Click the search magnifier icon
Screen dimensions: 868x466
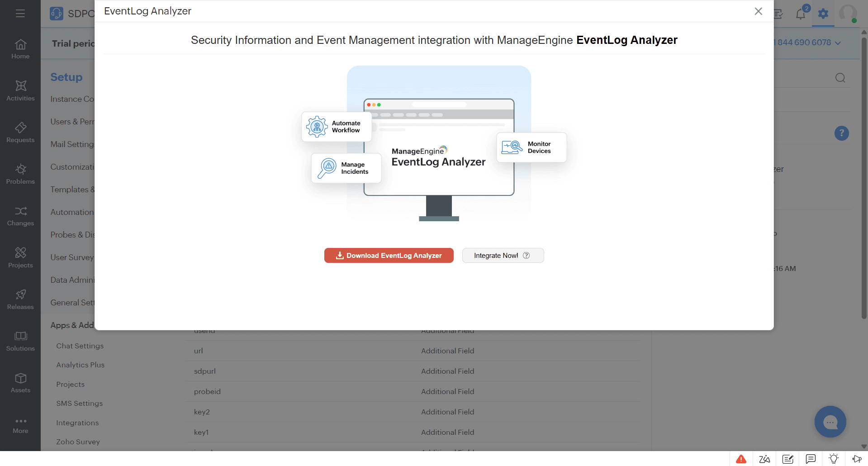pyautogui.click(x=840, y=78)
